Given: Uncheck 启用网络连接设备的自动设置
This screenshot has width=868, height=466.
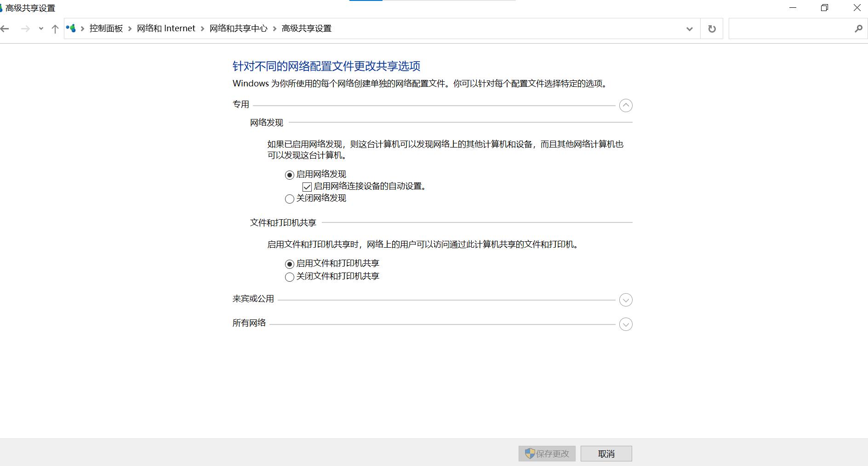Looking at the screenshot, I should (x=307, y=187).
